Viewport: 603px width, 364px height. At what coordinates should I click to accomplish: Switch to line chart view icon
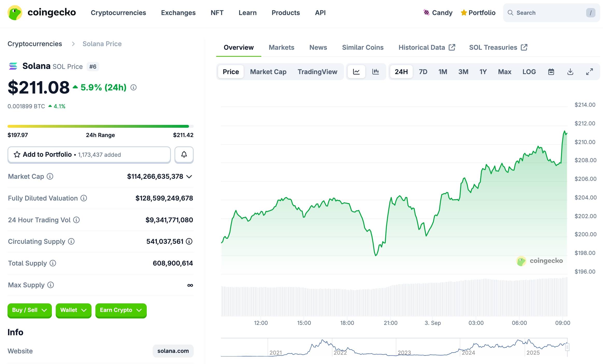pyautogui.click(x=356, y=72)
